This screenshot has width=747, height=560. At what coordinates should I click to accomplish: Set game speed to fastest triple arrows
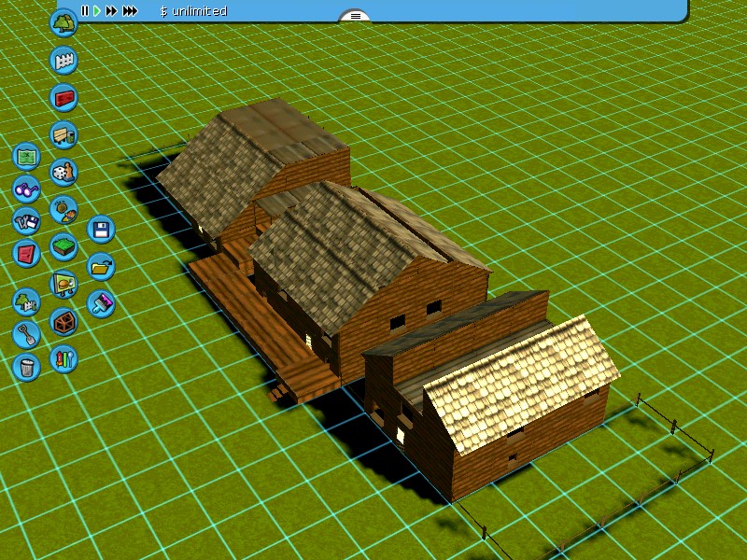tap(130, 11)
